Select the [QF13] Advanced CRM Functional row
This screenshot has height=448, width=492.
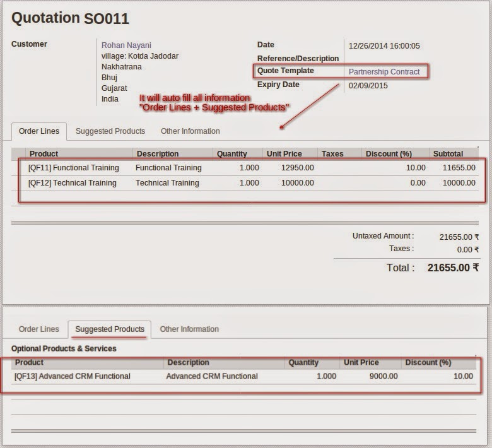[243, 376]
